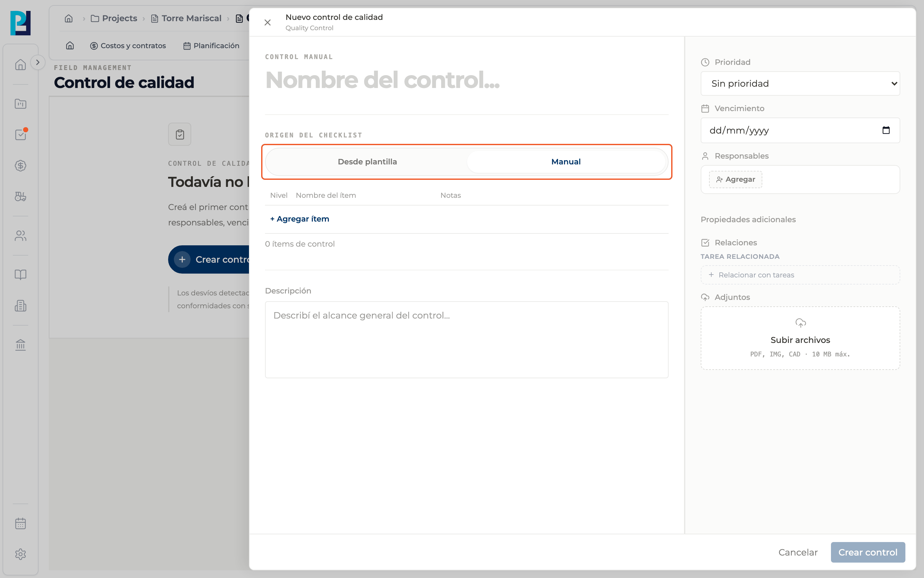924x578 pixels.
Task: Add a checklist item with Agregar ítem
Action: tap(300, 219)
